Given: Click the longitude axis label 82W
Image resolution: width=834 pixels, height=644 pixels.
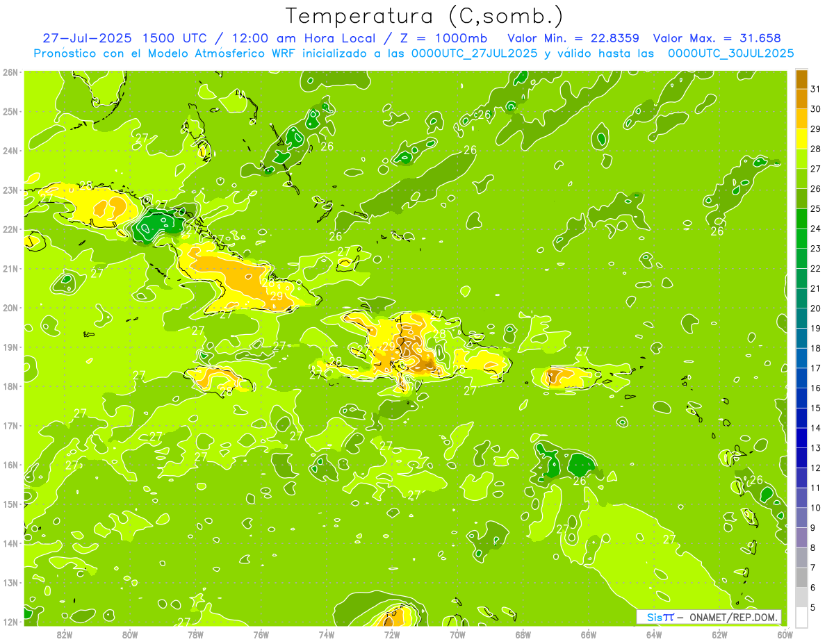Looking at the screenshot, I should [65, 634].
